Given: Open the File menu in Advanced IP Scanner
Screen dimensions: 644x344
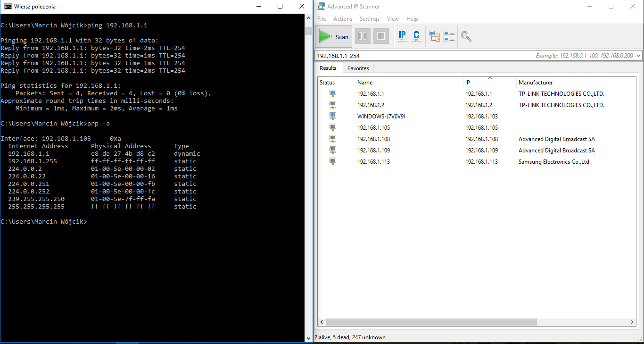Looking at the screenshot, I should [322, 19].
